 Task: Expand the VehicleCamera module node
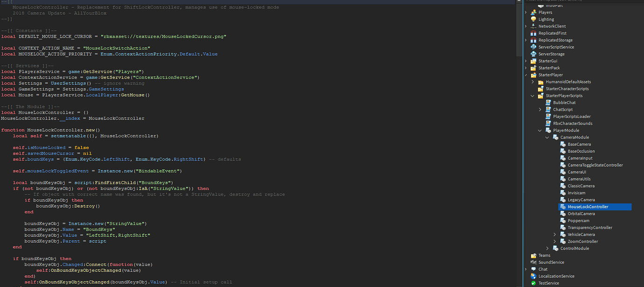pos(554,234)
